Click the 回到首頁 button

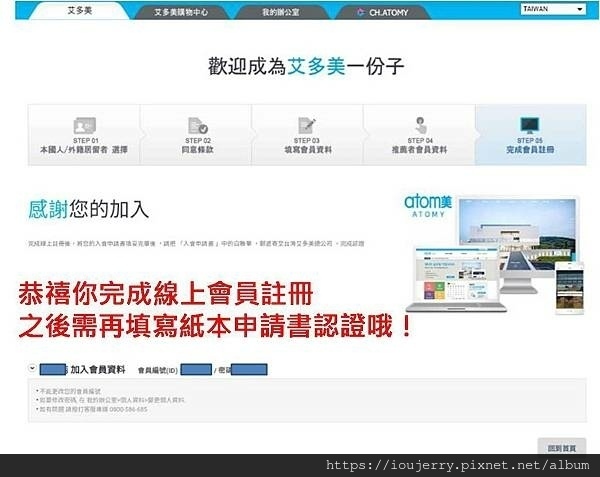coord(562,448)
